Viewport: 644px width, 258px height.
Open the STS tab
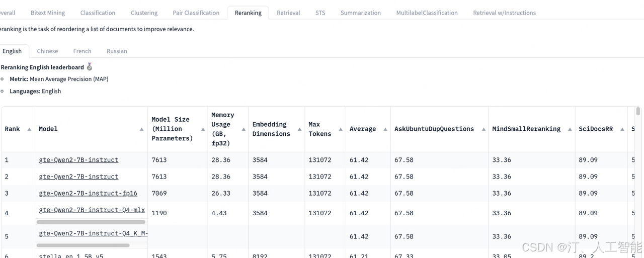(320, 13)
